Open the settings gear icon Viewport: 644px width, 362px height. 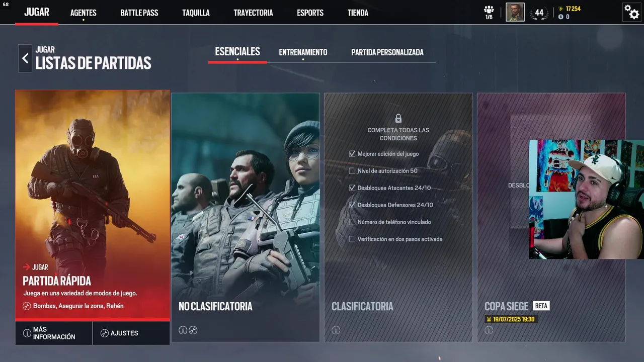[631, 12]
